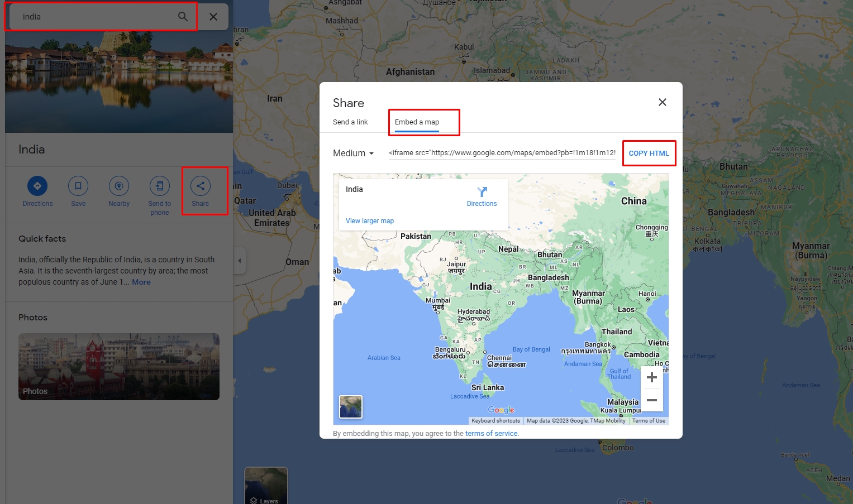Screen dimensions: 853x504
Task: Select the Embed a map tab
Action: [417, 122]
